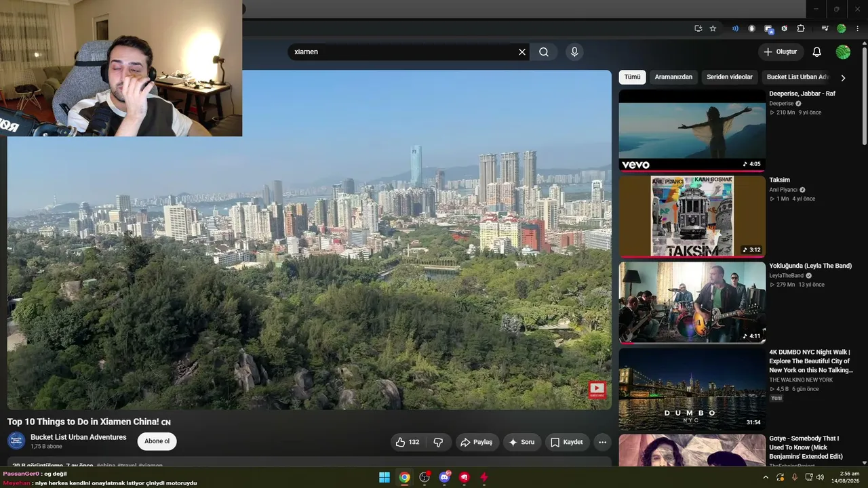
Task: Click the magnifier search button
Action: [x=544, y=52]
